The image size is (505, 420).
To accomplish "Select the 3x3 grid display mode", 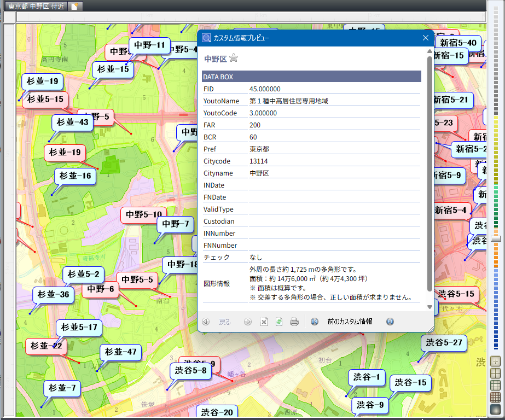I will [495, 385].
